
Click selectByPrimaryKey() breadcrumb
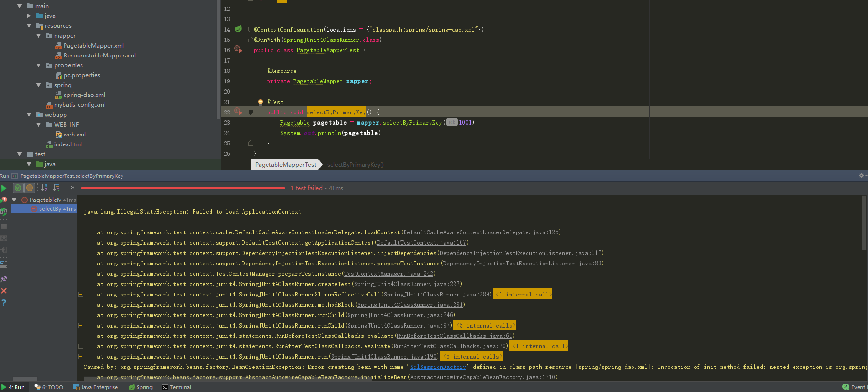tap(356, 165)
